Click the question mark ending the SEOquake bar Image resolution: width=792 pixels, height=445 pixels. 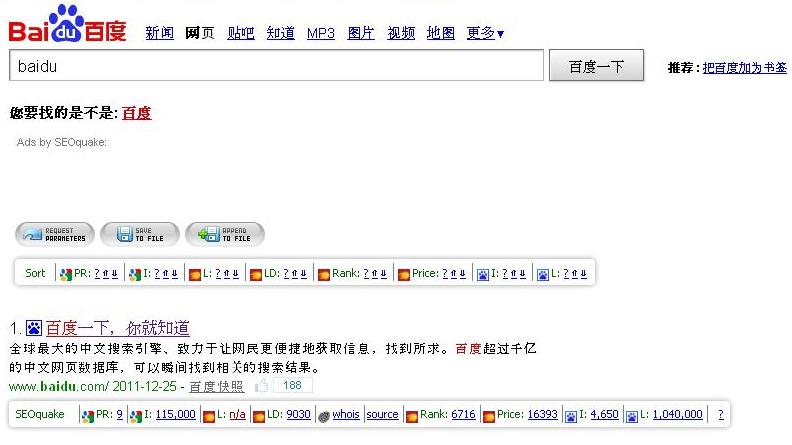pyautogui.click(x=721, y=414)
